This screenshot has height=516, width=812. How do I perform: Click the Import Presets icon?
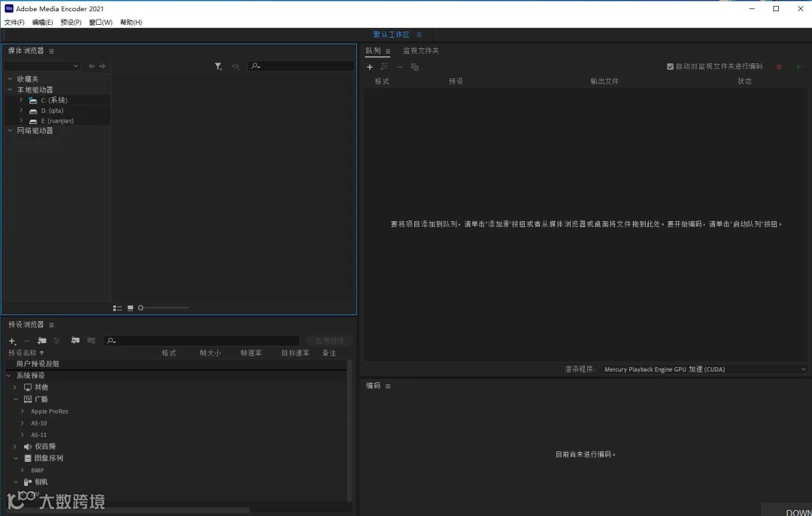76,341
